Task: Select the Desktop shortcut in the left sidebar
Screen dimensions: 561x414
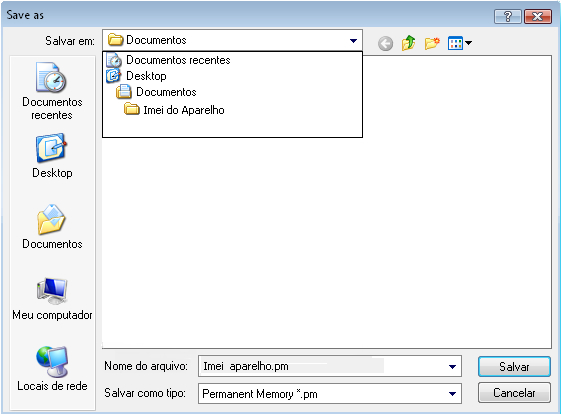Action: pos(52,156)
